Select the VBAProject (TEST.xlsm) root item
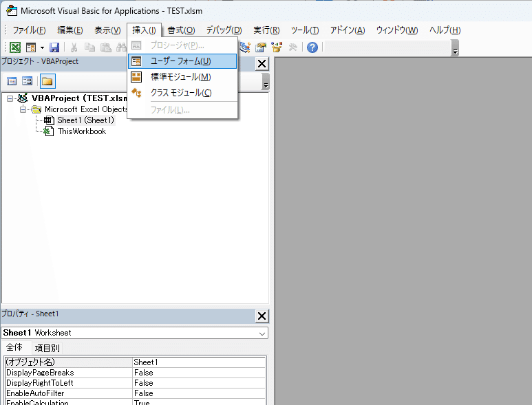532x405 pixels. (x=79, y=98)
